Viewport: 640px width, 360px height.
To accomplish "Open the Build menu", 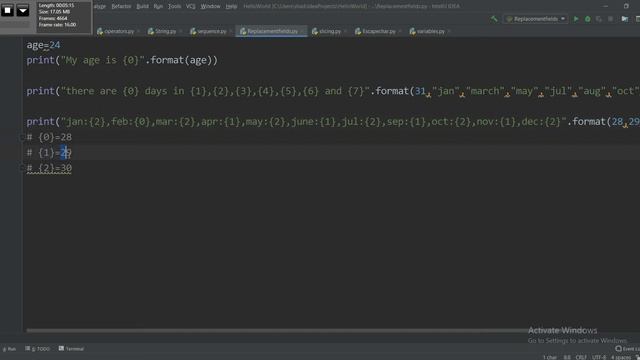I will pos(142,6).
